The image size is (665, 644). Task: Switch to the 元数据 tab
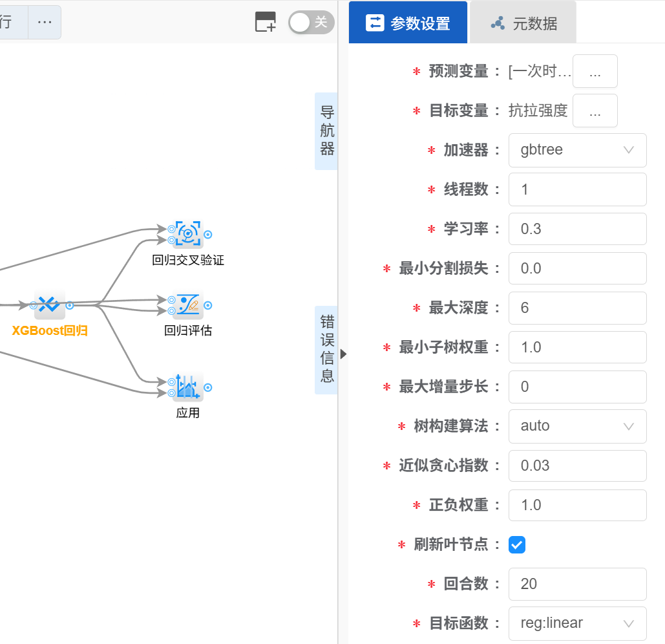pyautogui.click(x=523, y=23)
